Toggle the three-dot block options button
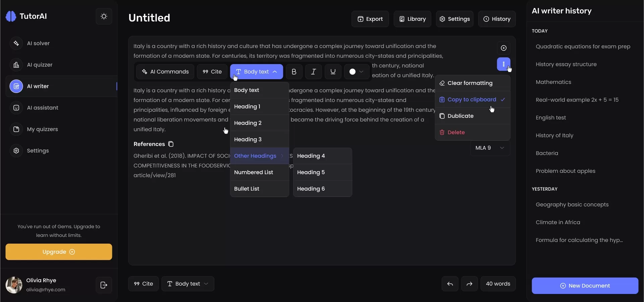 click(x=504, y=64)
